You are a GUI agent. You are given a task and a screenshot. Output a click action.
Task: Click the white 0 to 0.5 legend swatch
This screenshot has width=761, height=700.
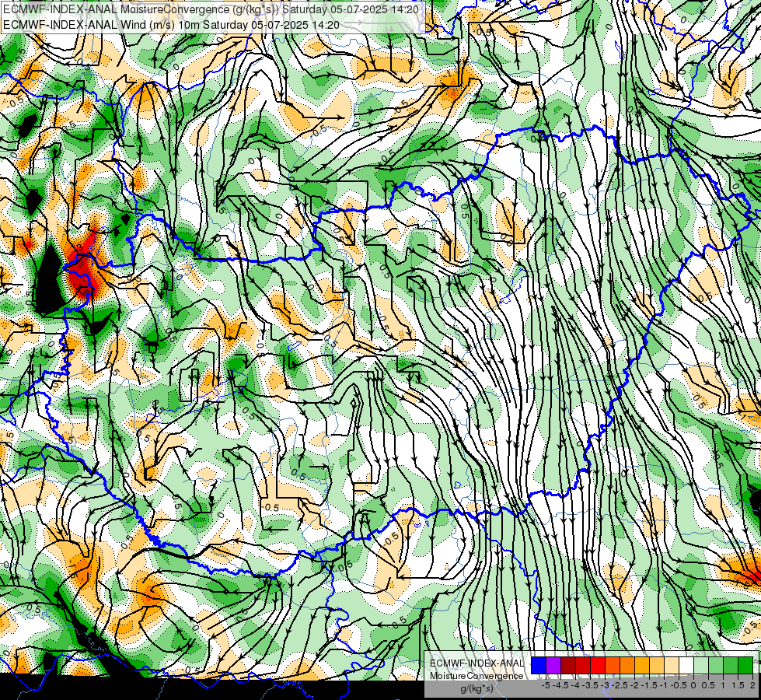[686, 666]
